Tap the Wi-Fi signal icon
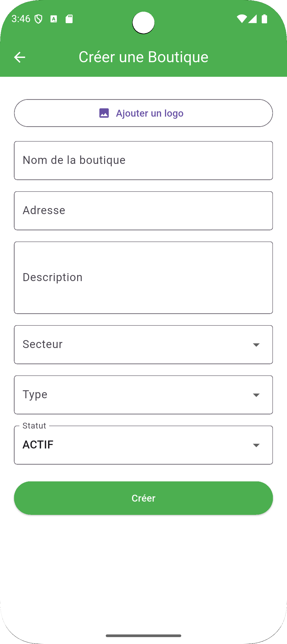The width and height of the screenshot is (287, 644). click(x=242, y=19)
